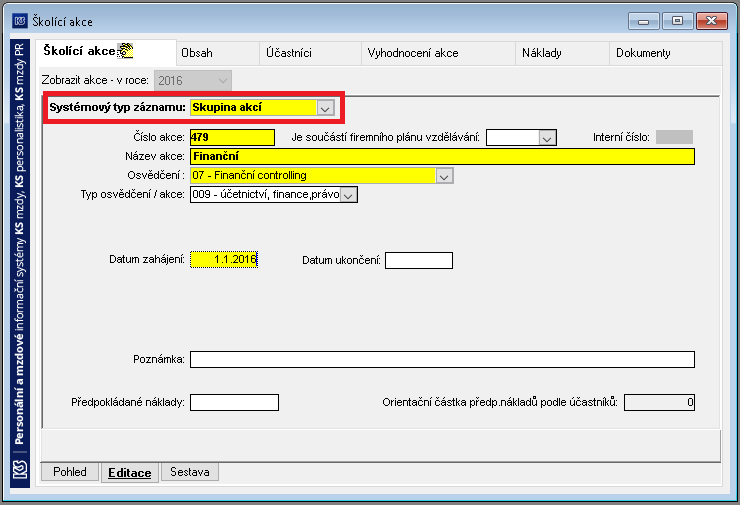Click the KS app icon in title bar
Screen dimensions: 740x505
point(20,21)
